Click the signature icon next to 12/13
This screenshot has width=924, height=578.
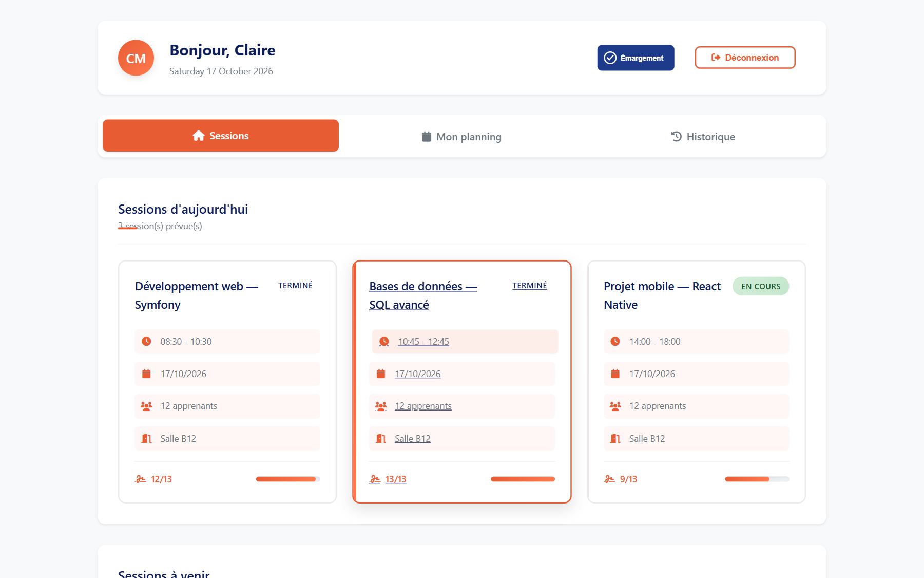140,479
